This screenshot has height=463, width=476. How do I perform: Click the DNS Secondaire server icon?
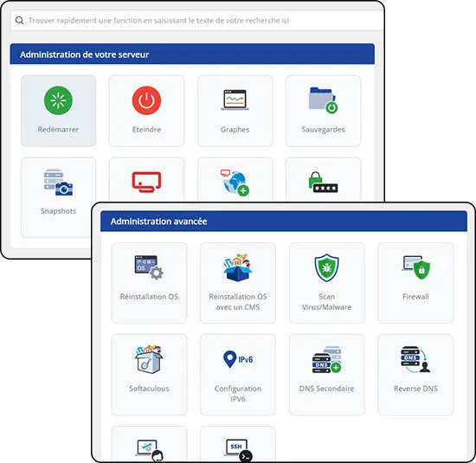pyautogui.click(x=326, y=359)
